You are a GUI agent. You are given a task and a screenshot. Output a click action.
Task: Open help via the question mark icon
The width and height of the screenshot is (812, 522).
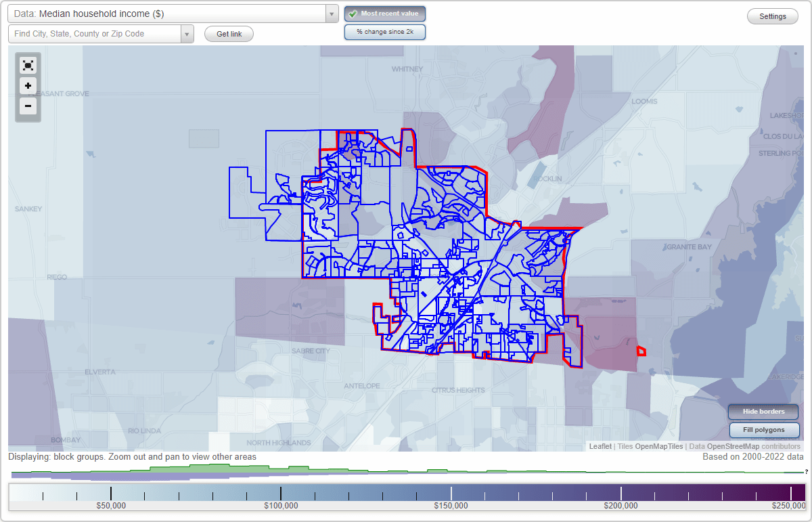(807, 472)
